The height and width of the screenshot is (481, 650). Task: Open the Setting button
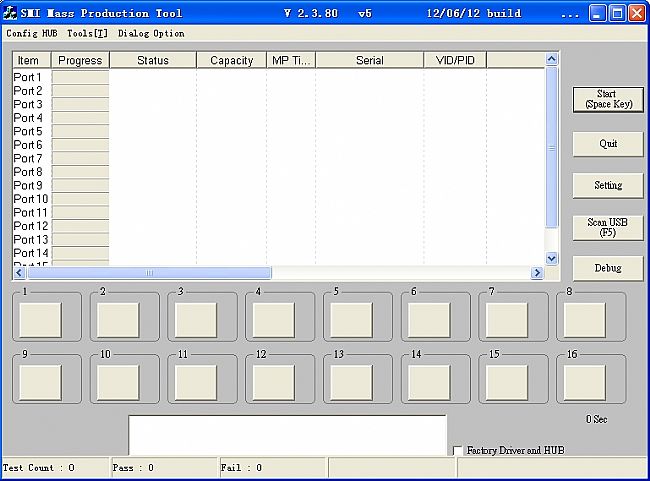pyautogui.click(x=607, y=185)
